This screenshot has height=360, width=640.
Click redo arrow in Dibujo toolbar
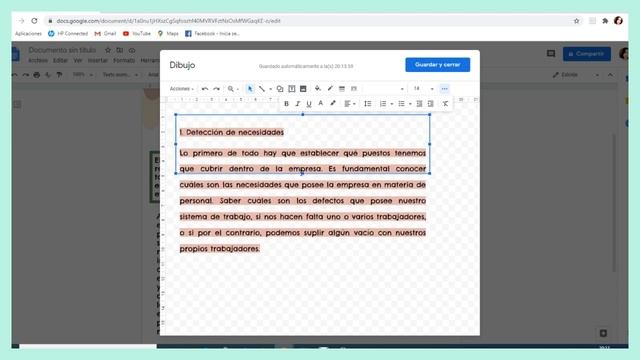[216, 89]
